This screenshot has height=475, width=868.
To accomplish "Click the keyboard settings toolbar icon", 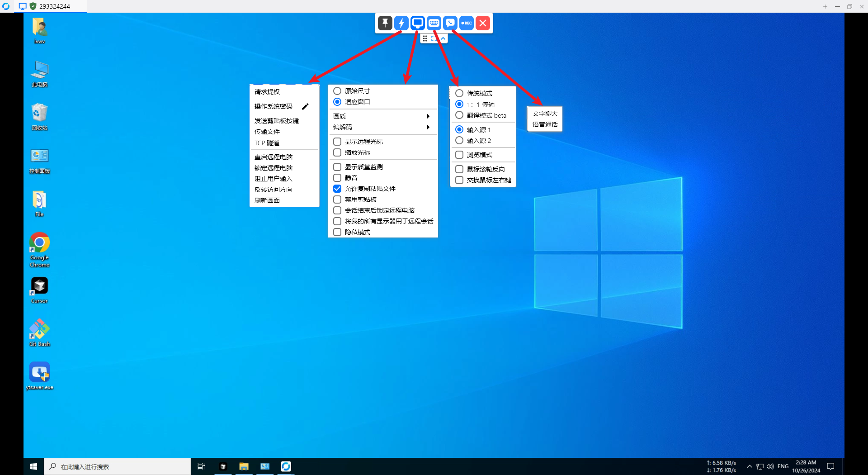I will [x=434, y=23].
